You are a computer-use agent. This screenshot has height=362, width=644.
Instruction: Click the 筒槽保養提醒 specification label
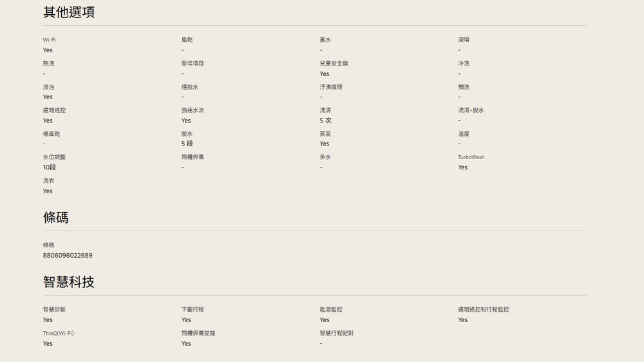pyautogui.click(x=198, y=333)
